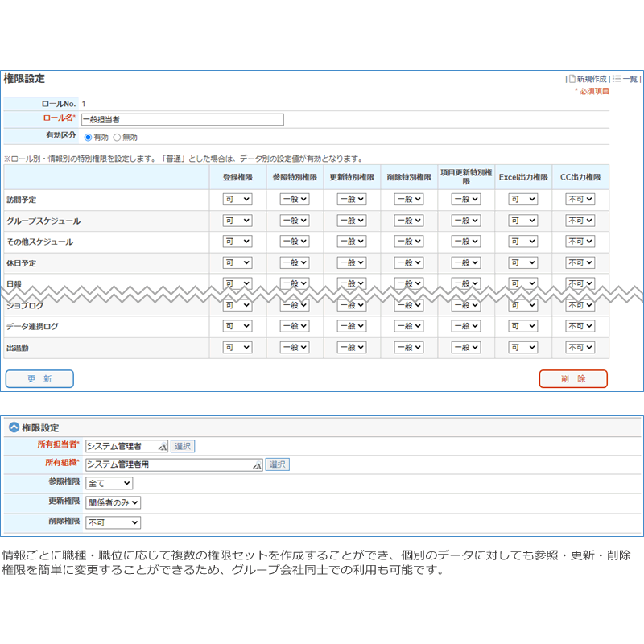
Task: Open 参照権限 dropdown showing 全て
Action: 109,483
